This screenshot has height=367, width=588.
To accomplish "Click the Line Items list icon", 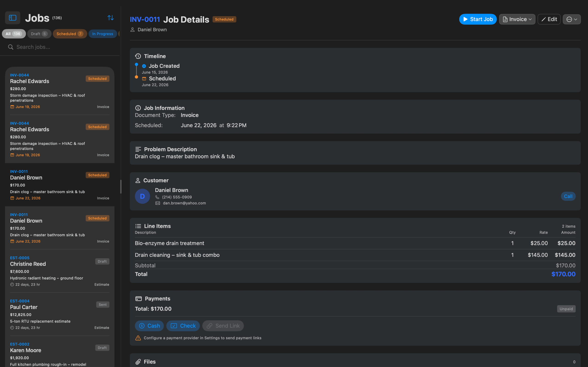I will tap(138, 226).
